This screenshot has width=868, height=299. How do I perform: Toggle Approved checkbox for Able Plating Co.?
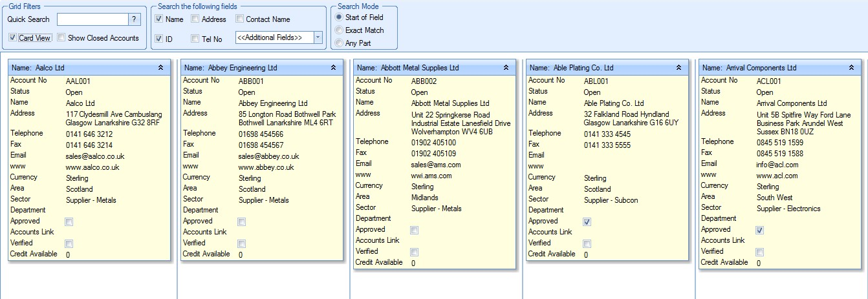point(587,222)
